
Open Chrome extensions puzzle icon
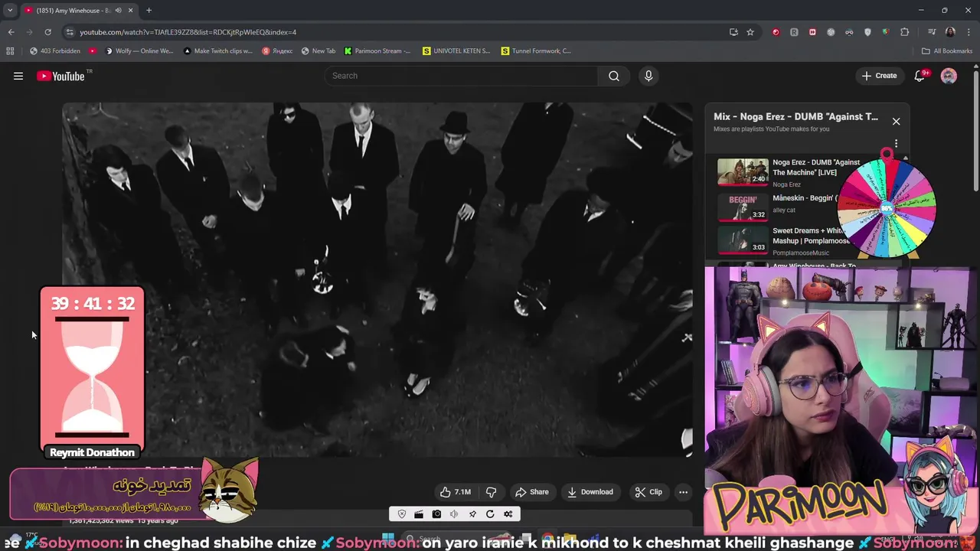point(904,32)
